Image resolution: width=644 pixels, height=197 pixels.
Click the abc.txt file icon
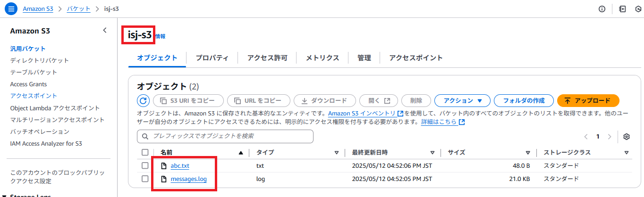[x=164, y=166]
